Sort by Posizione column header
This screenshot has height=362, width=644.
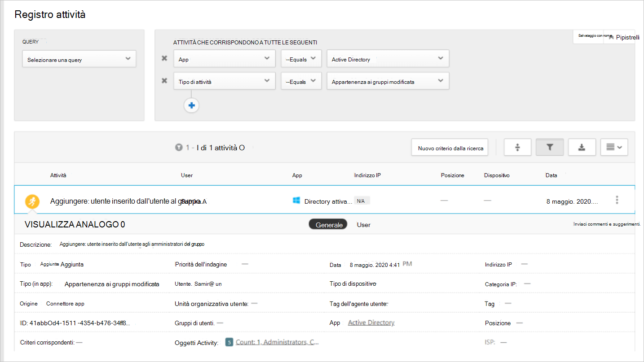pyautogui.click(x=453, y=175)
